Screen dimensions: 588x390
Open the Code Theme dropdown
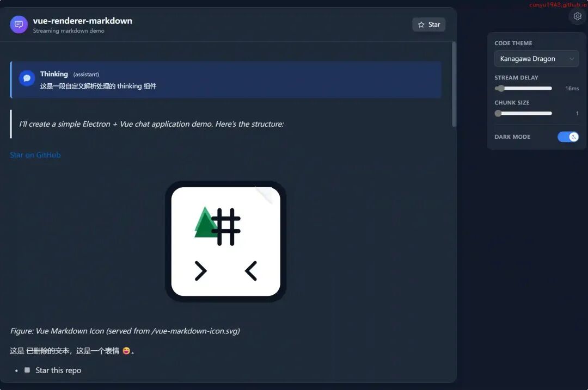pos(537,59)
